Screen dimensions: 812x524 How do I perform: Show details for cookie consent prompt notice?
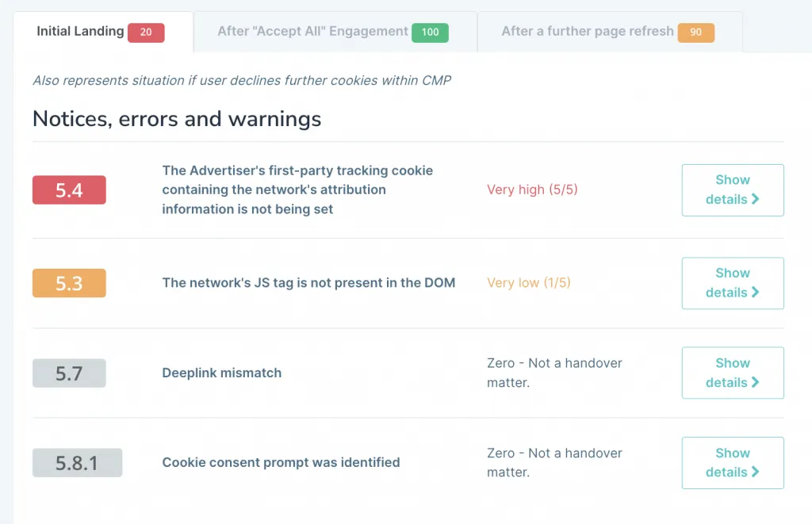(732, 462)
